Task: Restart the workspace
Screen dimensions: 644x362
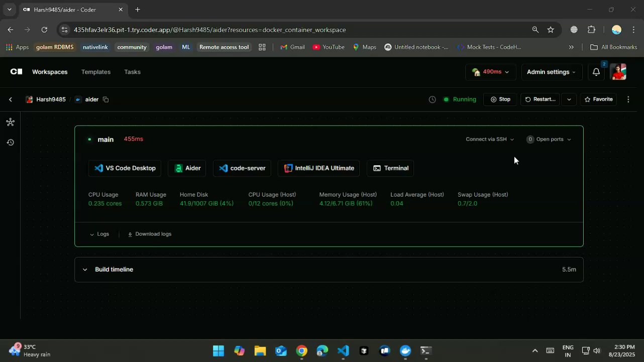Action: coord(541,100)
